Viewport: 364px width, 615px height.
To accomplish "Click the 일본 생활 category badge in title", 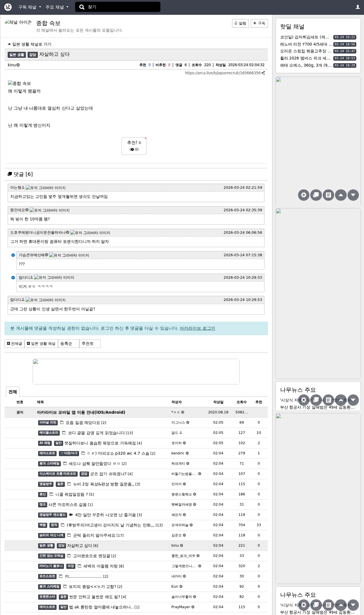I will (x=17, y=55).
